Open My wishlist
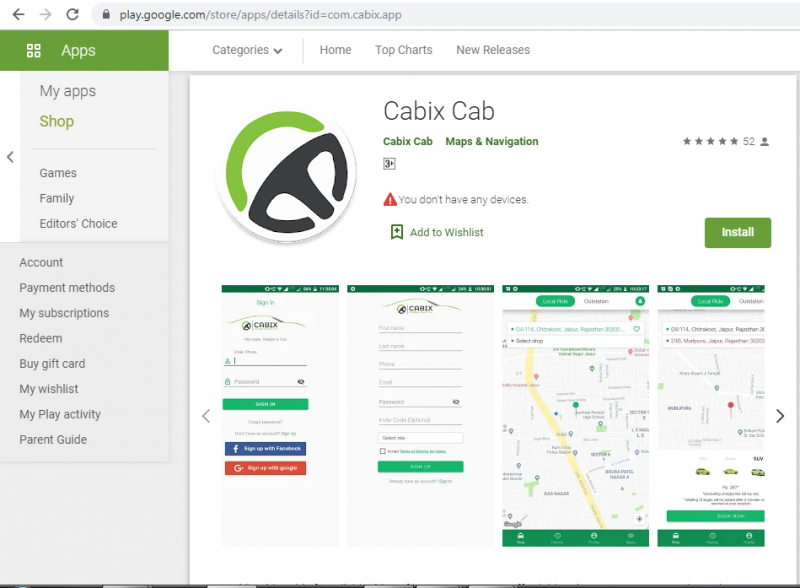This screenshot has height=588, width=800. 49,389
